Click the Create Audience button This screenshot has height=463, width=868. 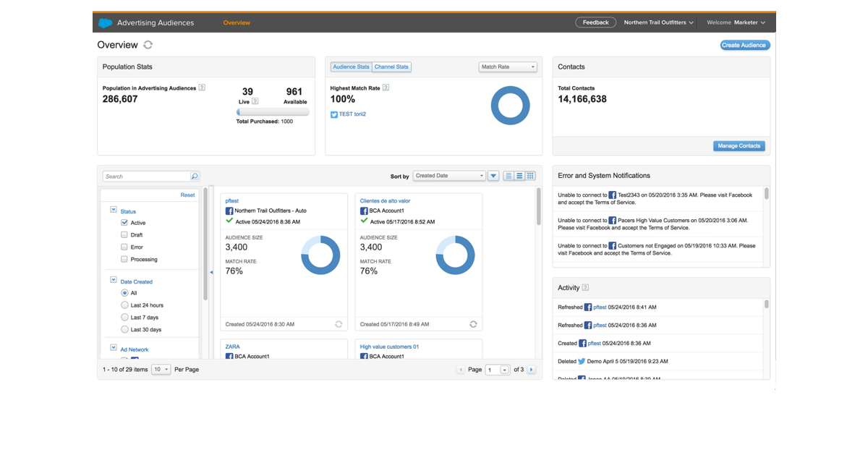tap(745, 45)
